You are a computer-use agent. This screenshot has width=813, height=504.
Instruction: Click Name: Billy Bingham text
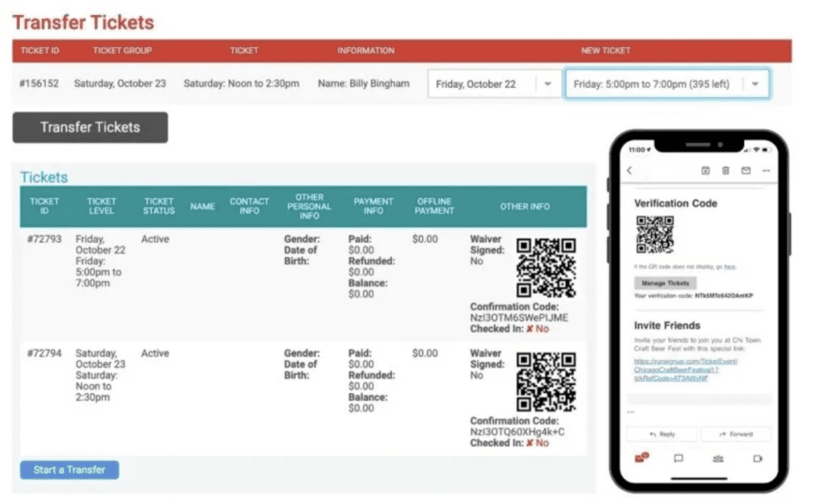point(364,83)
